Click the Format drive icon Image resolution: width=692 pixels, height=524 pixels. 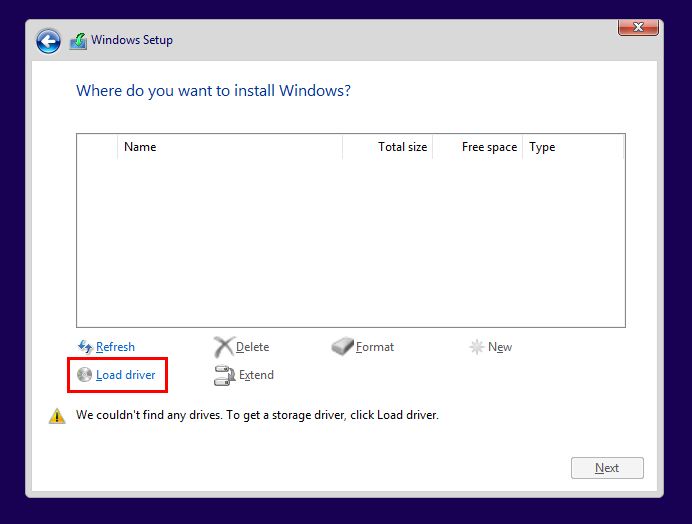click(x=342, y=347)
